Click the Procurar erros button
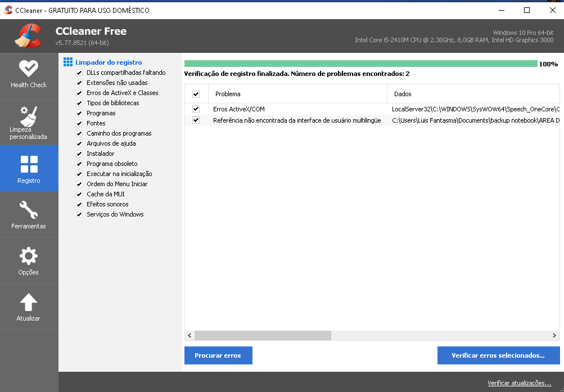This screenshot has height=392, width=564. (218, 355)
